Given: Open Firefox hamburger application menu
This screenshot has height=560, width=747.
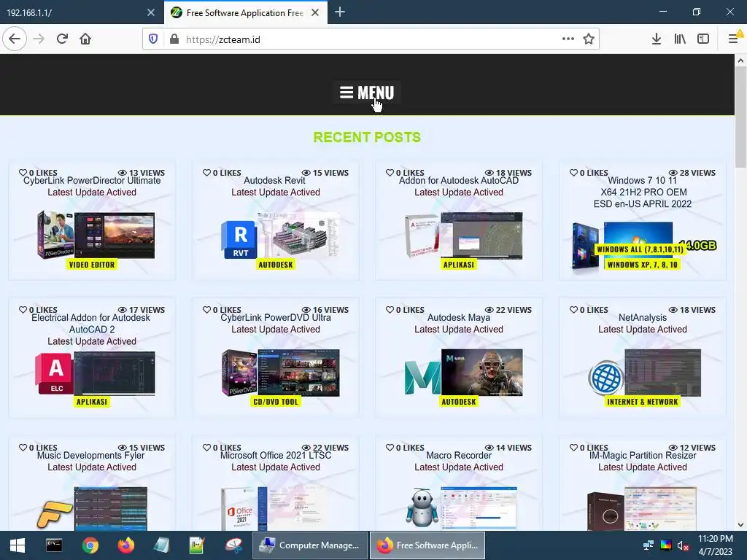Looking at the screenshot, I should pos(734,39).
